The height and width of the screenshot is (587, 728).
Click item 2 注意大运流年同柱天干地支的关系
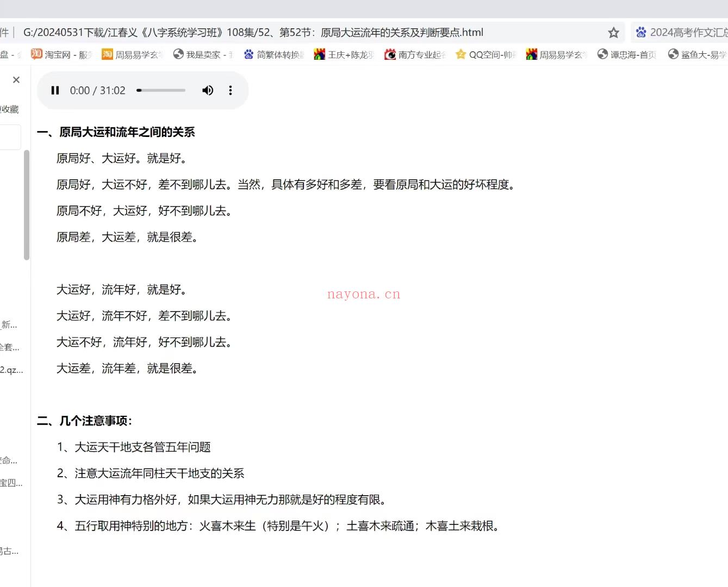151,473
